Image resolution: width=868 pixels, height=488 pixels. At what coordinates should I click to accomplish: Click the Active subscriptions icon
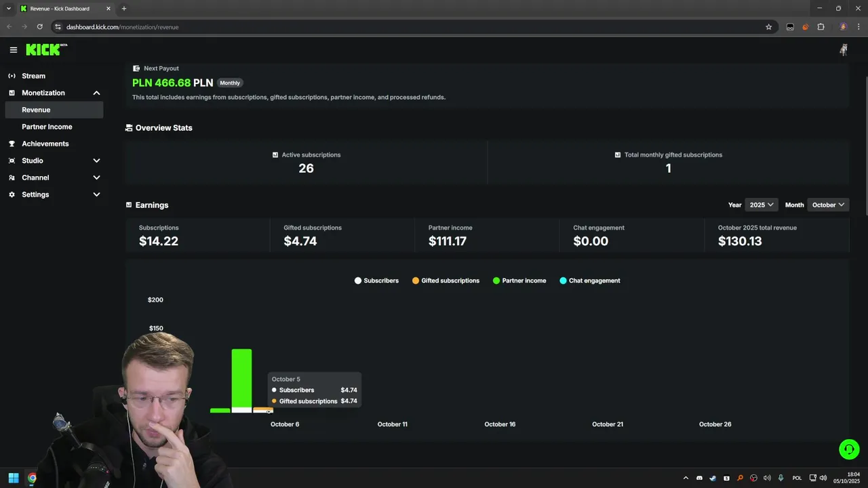pos(275,155)
